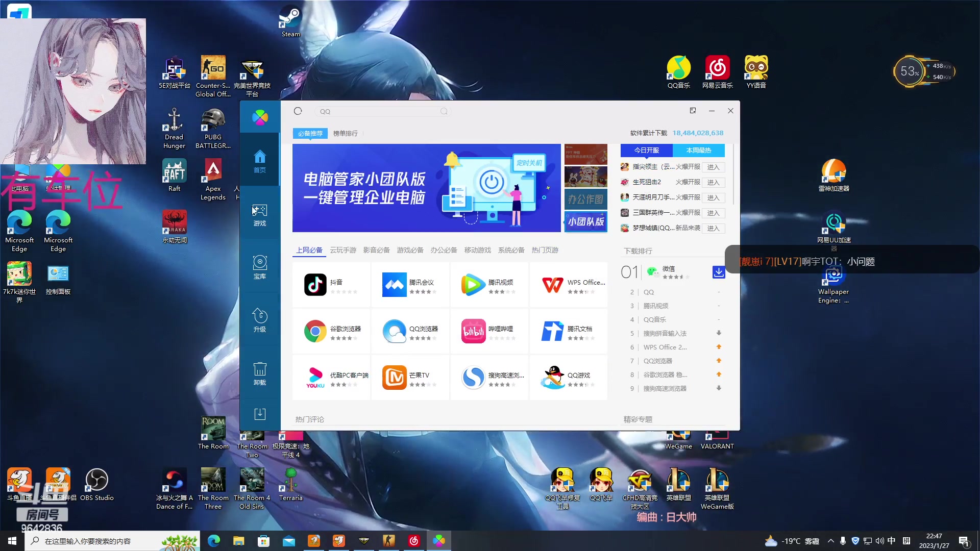Viewport: 980px width, 551px height.
Task: Select the 影音必备 category tab
Action: click(377, 250)
